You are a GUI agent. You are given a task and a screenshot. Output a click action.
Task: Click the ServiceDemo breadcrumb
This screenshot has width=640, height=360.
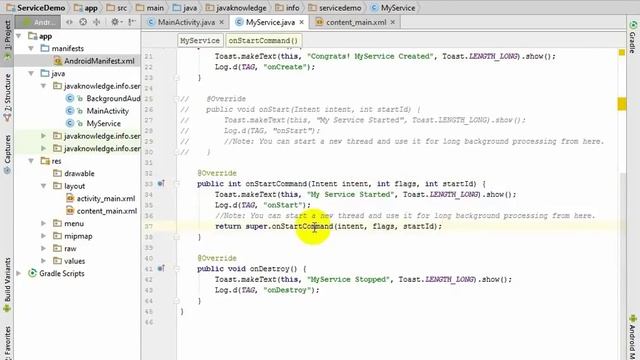36,8
